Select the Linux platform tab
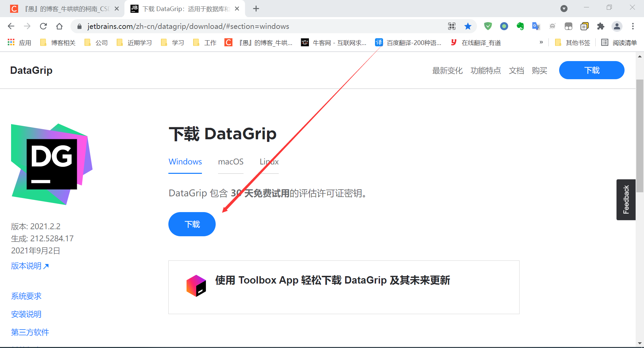Image resolution: width=644 pixels, height=348 pixels. tap(269, 162)
